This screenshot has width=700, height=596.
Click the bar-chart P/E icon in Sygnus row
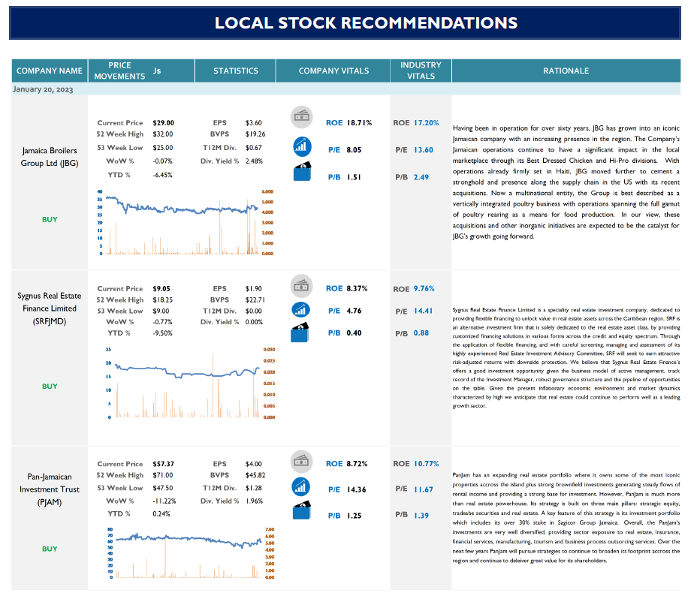(301, 309)
